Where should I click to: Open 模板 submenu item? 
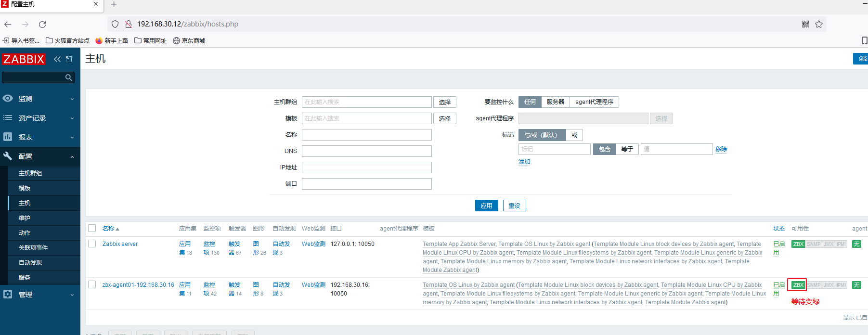click(44, 188)
